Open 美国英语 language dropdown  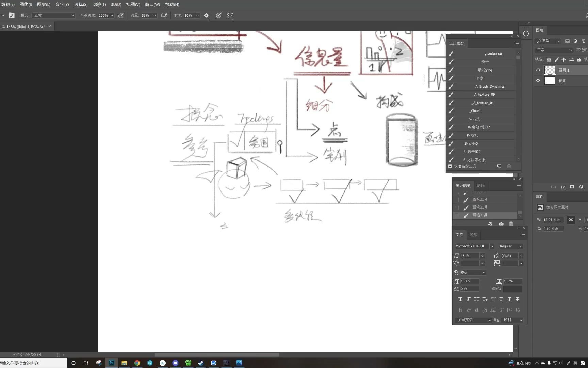[x=473, y=320]
